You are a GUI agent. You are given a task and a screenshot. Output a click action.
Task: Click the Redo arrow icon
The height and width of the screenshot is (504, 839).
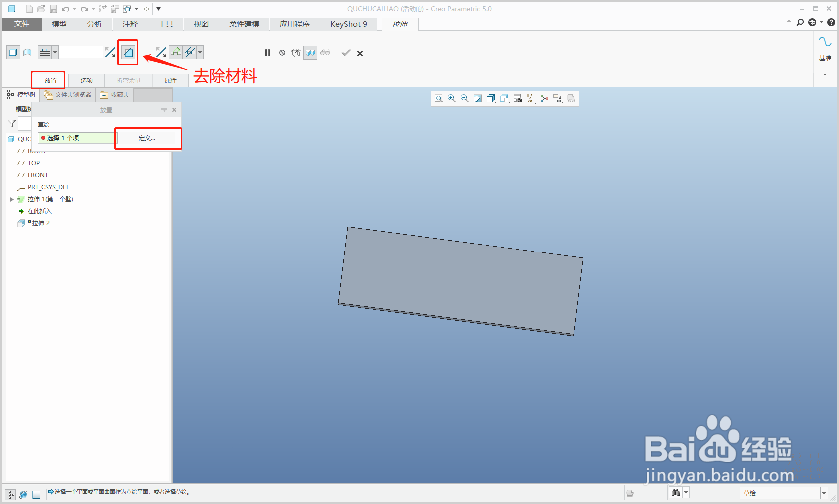(x=84, y=9)
